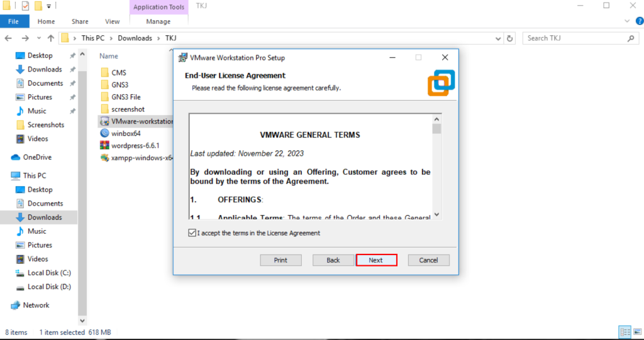Click the license agreement scrollbar thumb

click(x=436, y=129)
